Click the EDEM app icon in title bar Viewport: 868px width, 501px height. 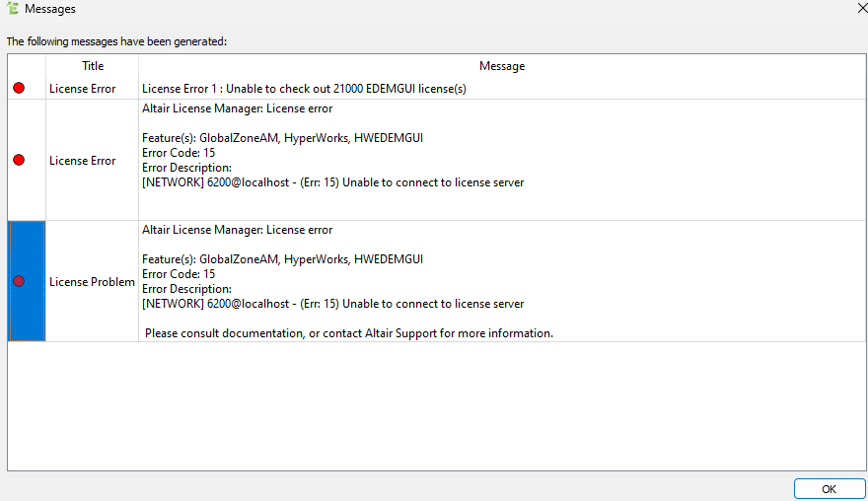[13, 8]
